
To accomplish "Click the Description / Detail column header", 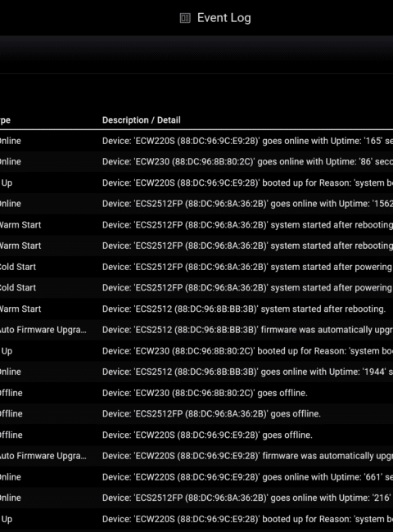I will (x=141, y=120).
